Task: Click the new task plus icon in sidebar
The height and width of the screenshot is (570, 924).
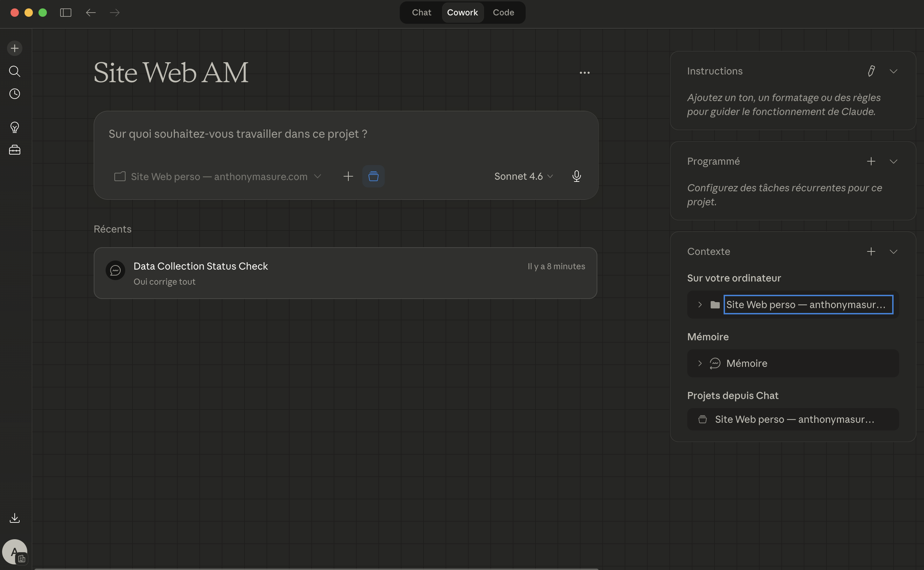Action: pos(15,48)
